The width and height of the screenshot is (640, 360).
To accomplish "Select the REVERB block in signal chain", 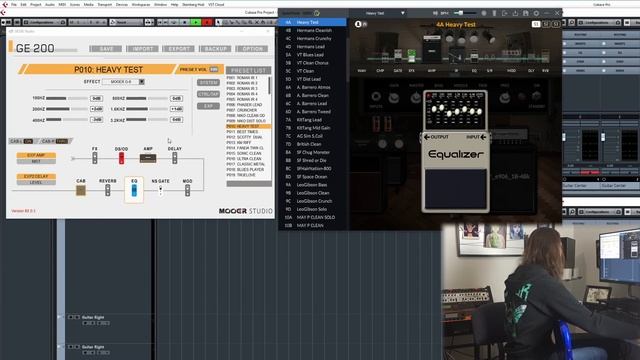I will click(108, 190).
